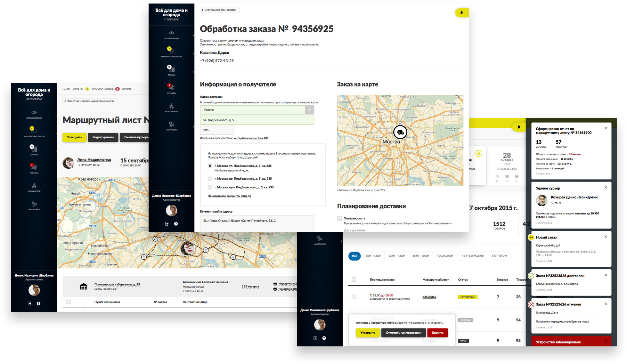Click yellow notification bell in order window
This screenshot has width=627, height=364.
click(462, 12)
